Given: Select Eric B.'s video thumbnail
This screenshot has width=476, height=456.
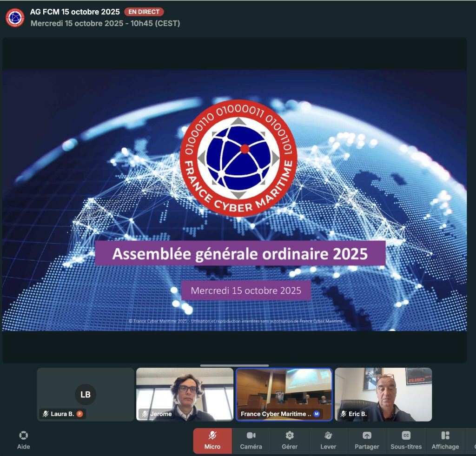Looking at the screenshot, I should tap(383, 394).
